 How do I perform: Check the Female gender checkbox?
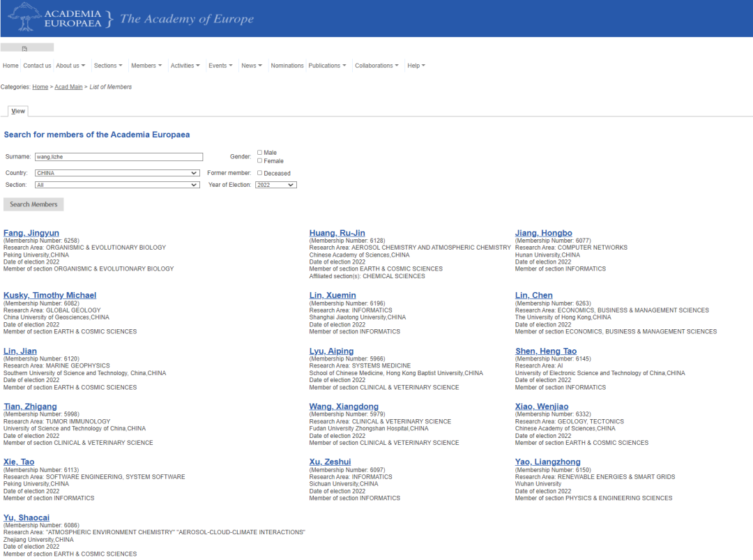(260, 160)
